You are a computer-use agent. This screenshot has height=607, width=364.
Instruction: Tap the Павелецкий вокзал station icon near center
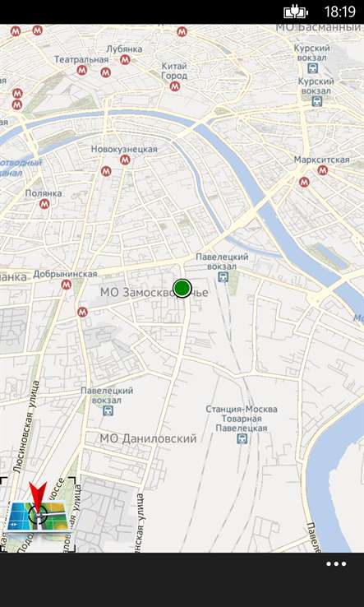[x=223, y=276]
